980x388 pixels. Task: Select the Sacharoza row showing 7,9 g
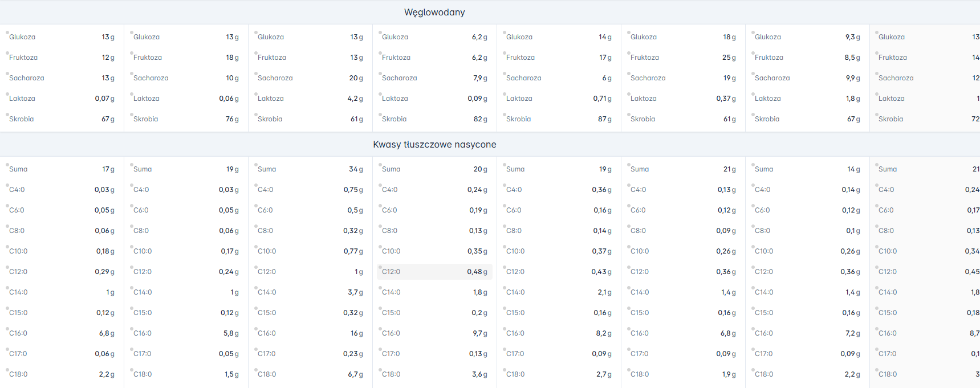click(x=434, y=78)
